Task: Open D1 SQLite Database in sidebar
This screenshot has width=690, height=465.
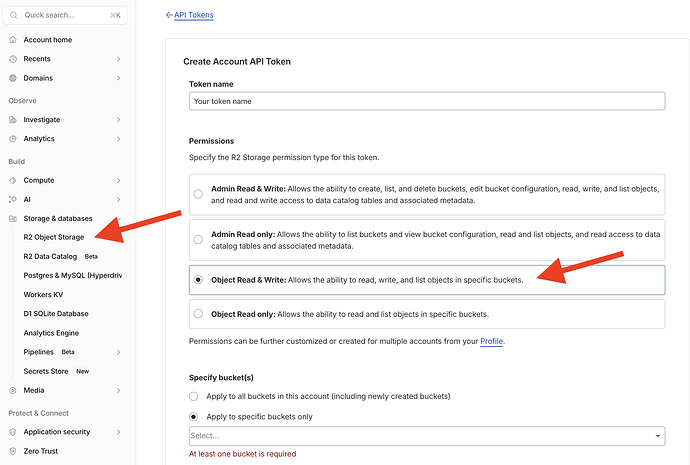Action: pyautogui.click(x=56, y=314)
